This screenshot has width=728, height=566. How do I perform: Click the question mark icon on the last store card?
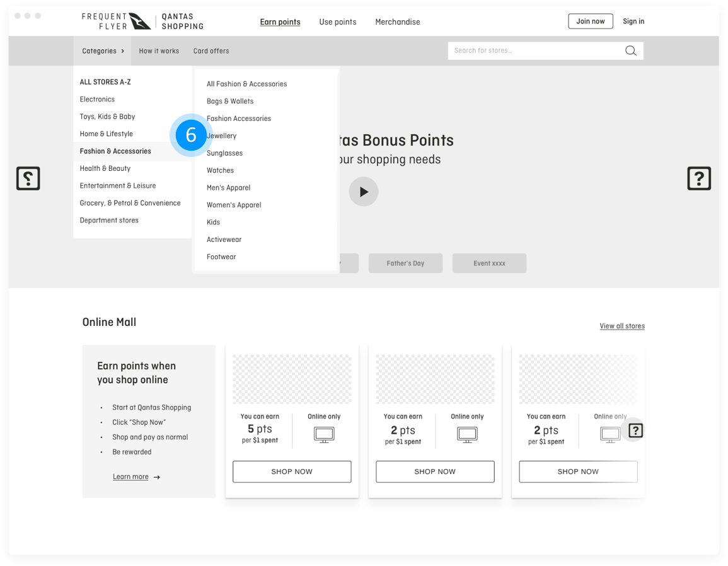pyautogui.click(x=635, y=430)
